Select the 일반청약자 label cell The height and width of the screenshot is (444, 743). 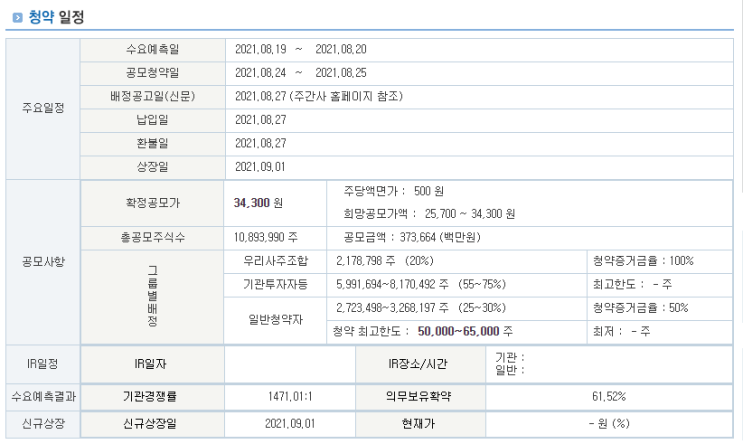275,320
